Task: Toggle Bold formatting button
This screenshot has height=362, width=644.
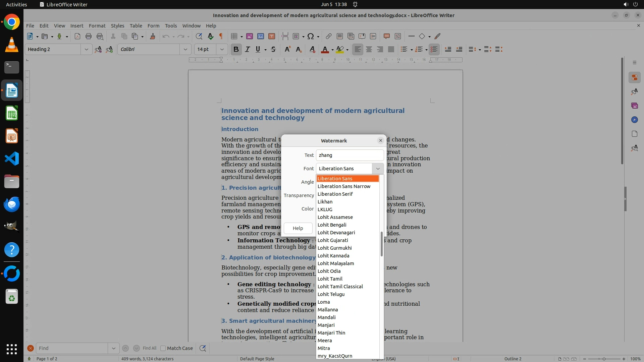Action: (x=236, y=49)
